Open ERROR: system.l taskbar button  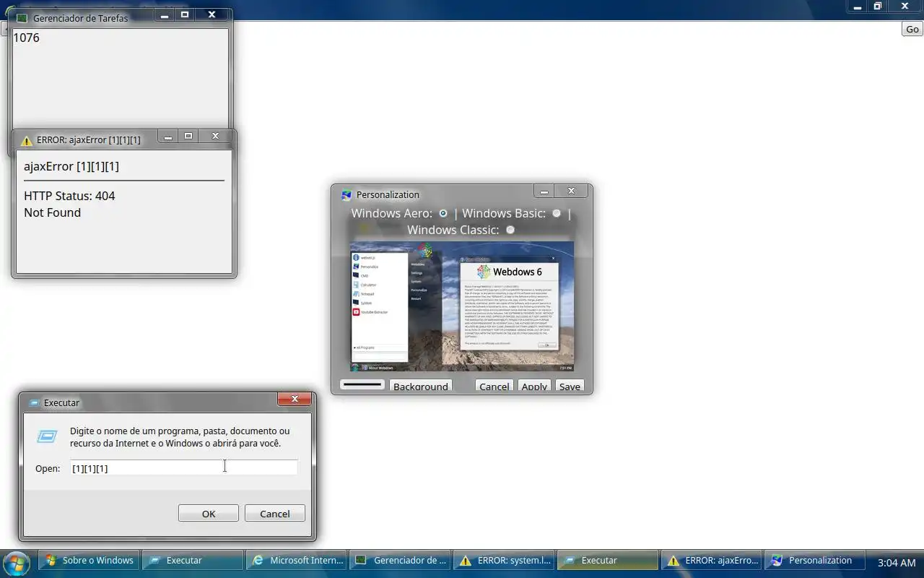[505, 560]
